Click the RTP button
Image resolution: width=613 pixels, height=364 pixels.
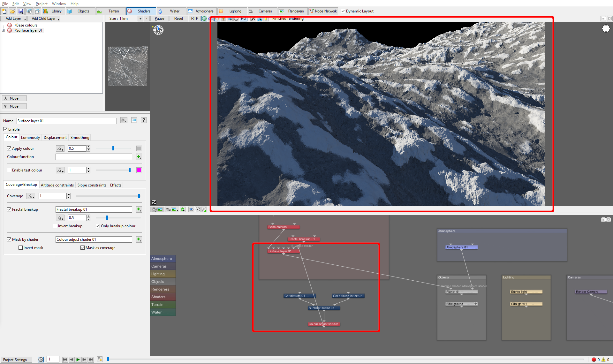pos(194,19)
